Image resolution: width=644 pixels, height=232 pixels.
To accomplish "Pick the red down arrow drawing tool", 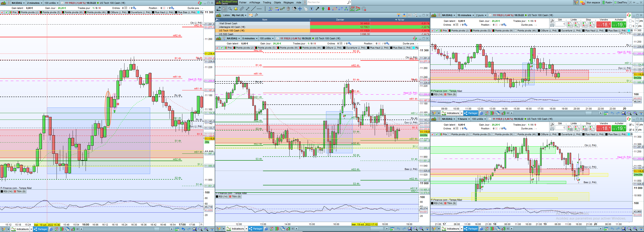I will point(329,9).
